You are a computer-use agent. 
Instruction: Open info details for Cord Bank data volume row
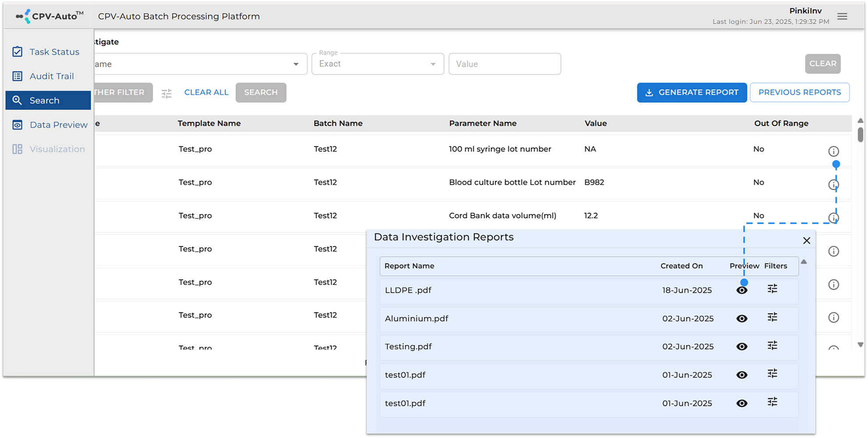pos(834,217)
